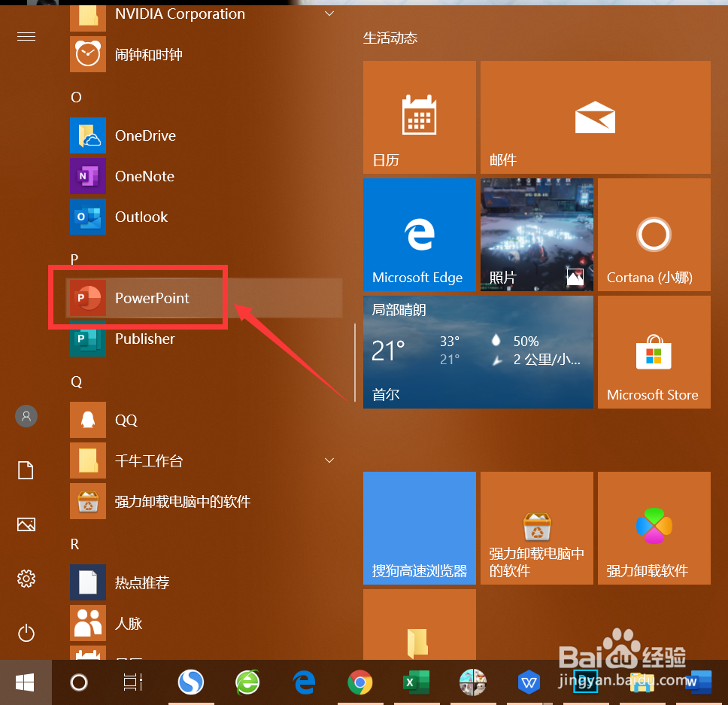Open the 日历 calendar tile

tap(419, 117)
